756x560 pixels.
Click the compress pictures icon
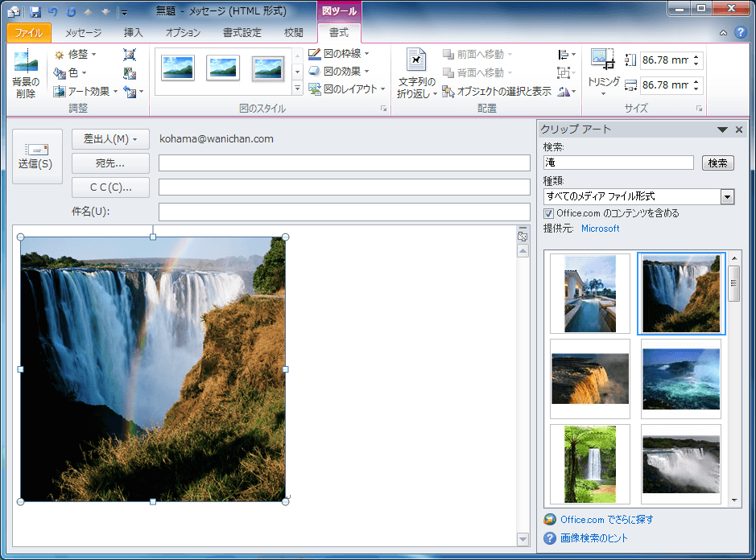(129, 55)
